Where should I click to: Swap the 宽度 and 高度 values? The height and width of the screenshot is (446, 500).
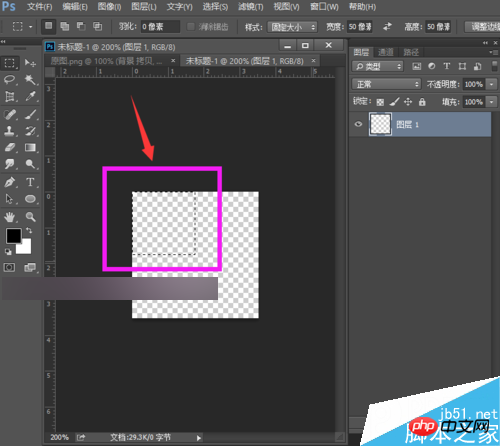point(387,26)
